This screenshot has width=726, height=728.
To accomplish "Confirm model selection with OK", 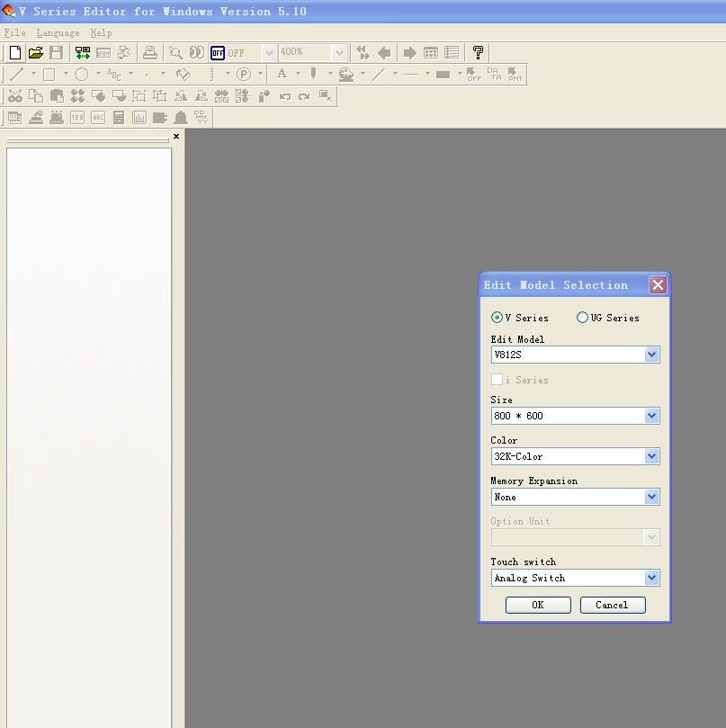I will point(538,605).
